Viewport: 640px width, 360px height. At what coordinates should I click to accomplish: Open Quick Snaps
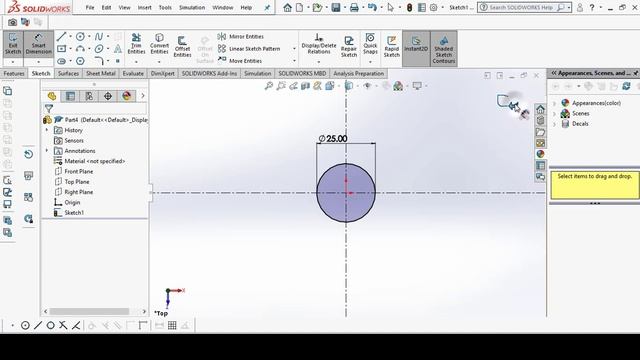coord(370,44)
